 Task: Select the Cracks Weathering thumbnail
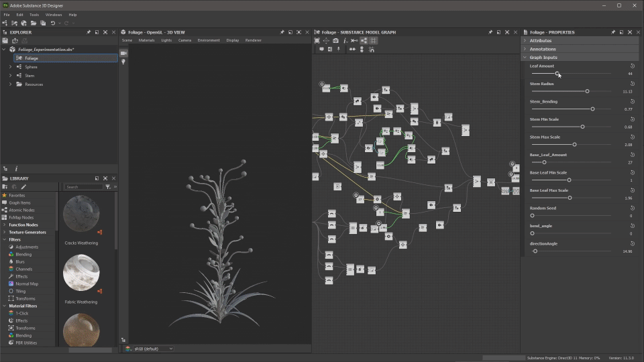(x=81, y=215)
